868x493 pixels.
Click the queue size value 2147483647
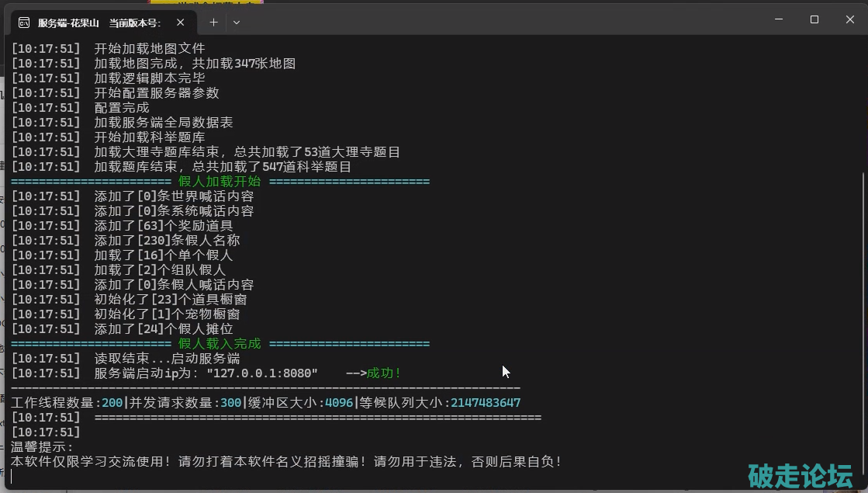(486, 403)
